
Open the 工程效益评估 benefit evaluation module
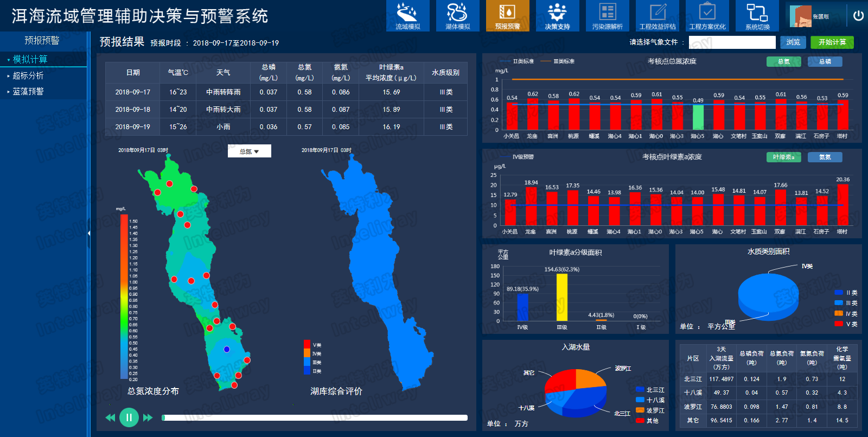coord(657,16)
